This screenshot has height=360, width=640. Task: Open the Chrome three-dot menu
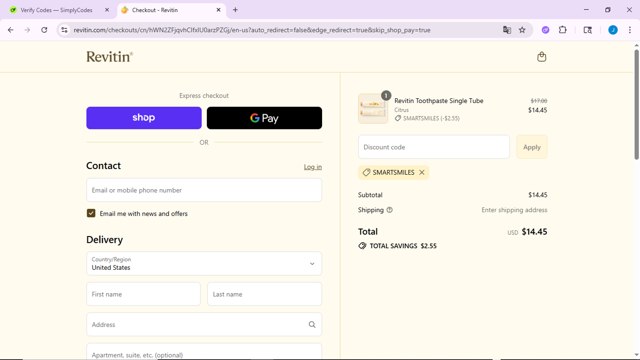(629, 30)
